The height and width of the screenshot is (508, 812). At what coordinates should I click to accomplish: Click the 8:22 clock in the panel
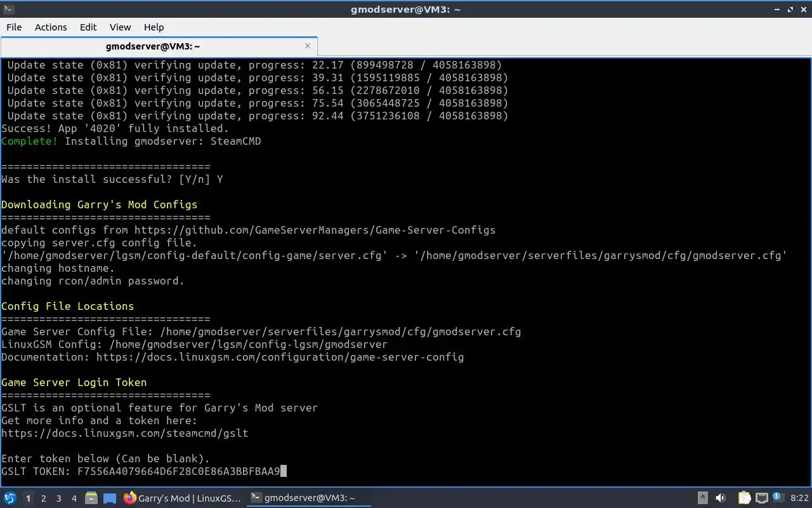pyautogui.click(x=800, y=498)
